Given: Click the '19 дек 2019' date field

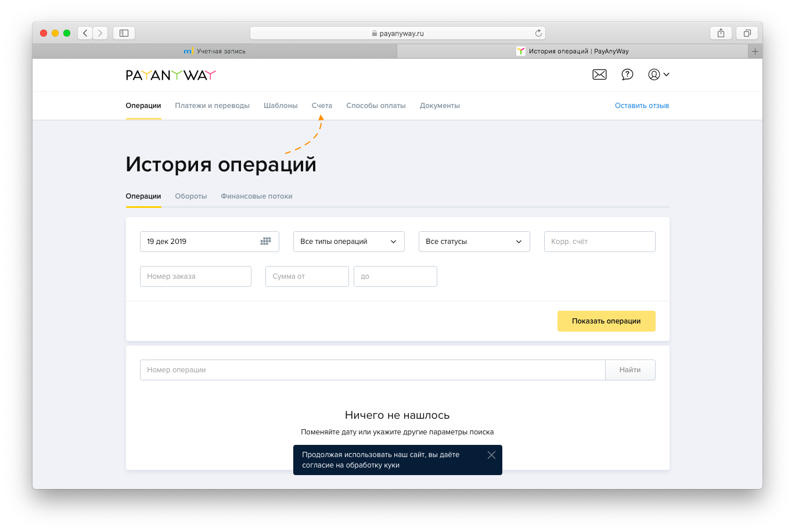Looking at the screenshot, I should click(x=209, y=242).
